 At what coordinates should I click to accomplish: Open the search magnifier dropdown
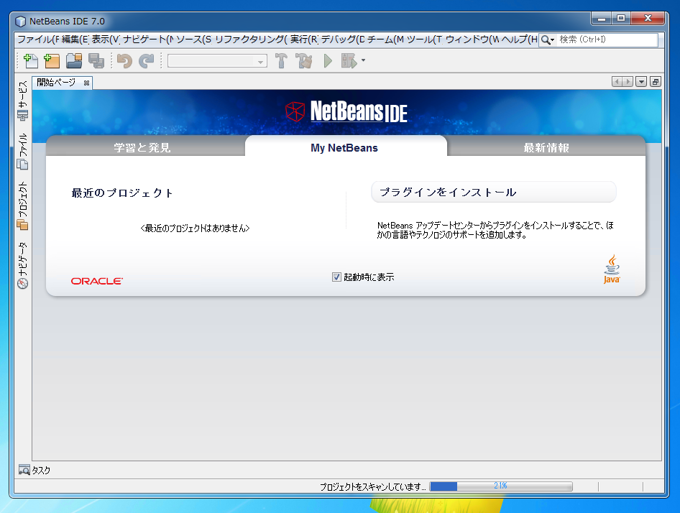pos(548,40)
